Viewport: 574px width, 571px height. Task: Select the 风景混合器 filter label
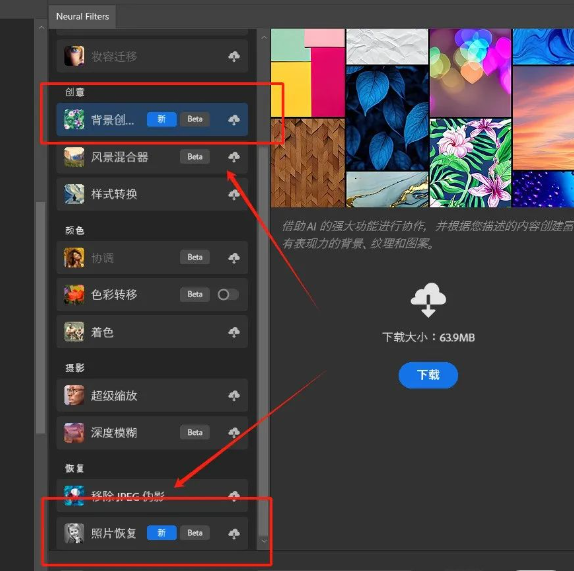pos(120,157)
